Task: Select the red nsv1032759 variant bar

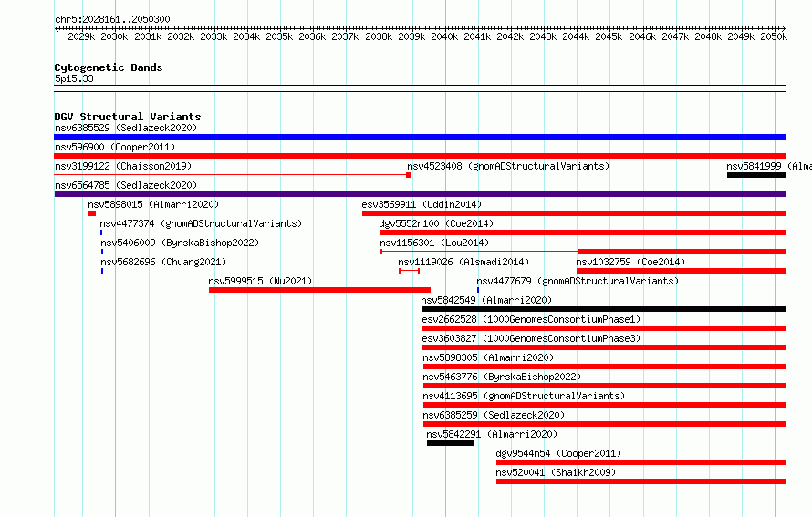Action: coord(682,271)
